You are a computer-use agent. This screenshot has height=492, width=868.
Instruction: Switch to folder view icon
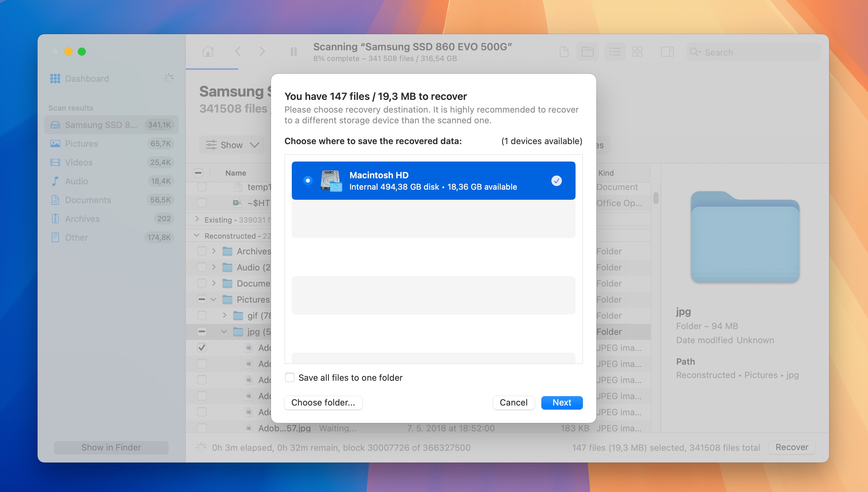click(587, 52)
